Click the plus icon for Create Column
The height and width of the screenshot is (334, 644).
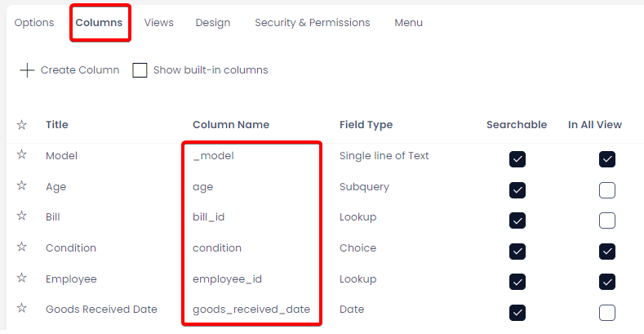(x=27, y=70)
